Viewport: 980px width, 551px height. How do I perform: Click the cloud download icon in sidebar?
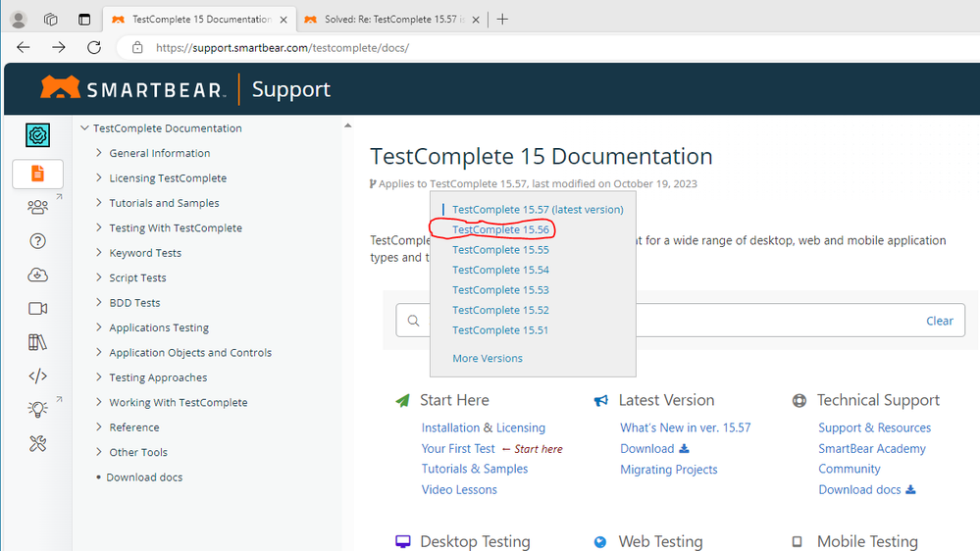[x=37, y=275]
